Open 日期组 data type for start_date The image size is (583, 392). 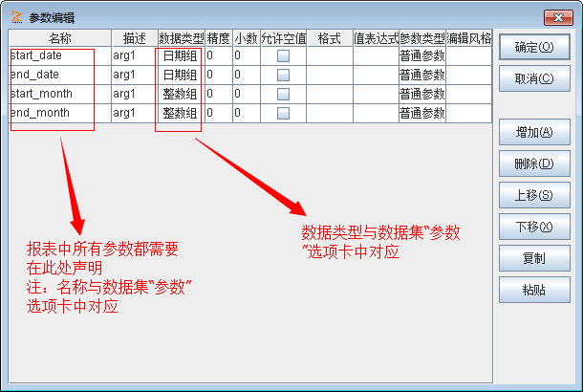[x=181, y=55]
